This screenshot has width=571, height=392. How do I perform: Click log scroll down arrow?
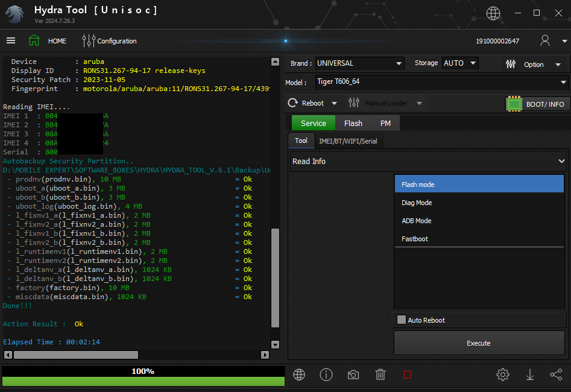[x=276, y=344]
